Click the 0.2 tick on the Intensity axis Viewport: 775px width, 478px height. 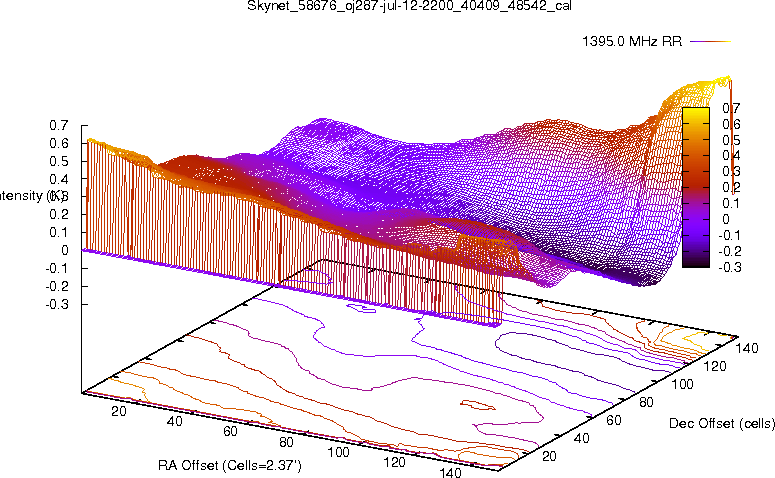[59, 215]
